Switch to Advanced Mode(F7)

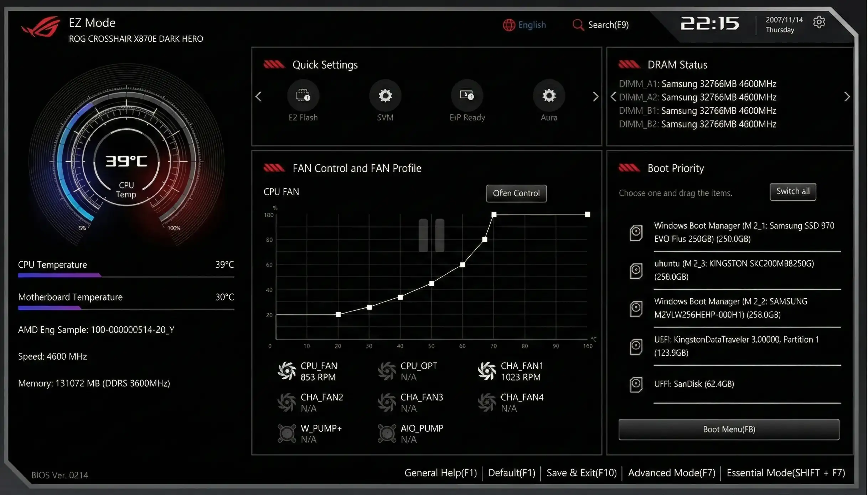[672, 473]
